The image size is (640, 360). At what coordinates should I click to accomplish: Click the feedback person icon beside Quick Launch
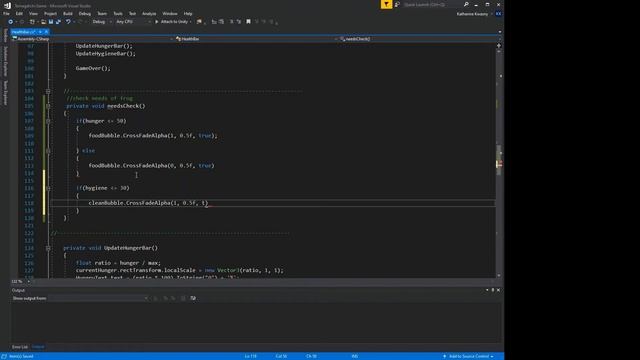[x=397, y=4]
